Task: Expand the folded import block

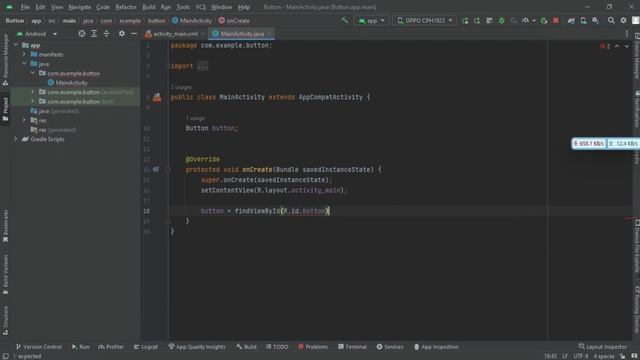Action: [x=202, y=66]
